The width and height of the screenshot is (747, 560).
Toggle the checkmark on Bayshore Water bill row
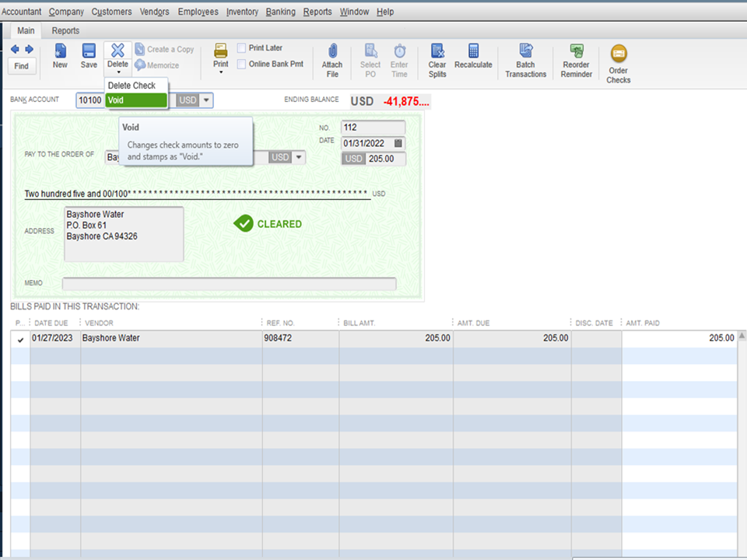click(20, 339)
